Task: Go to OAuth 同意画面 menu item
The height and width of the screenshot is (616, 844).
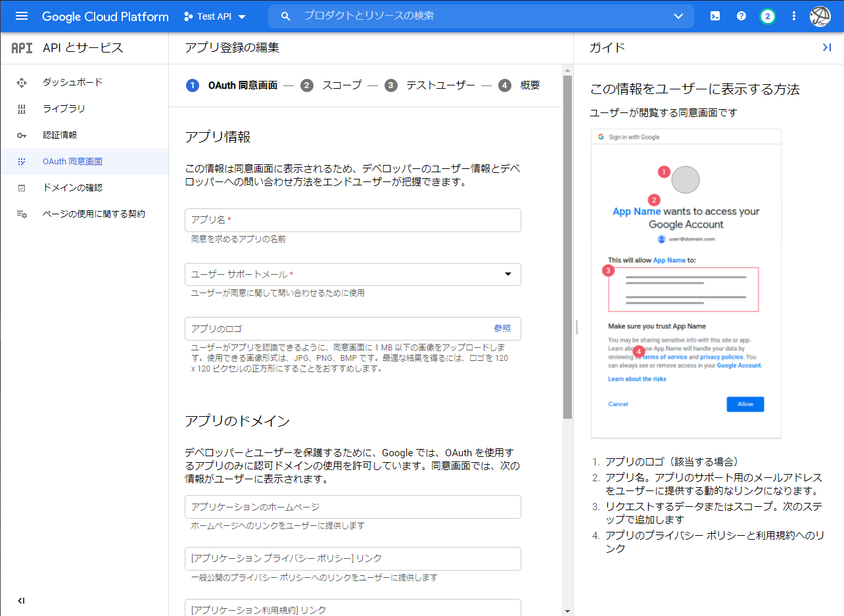Action: click(84, 161)
